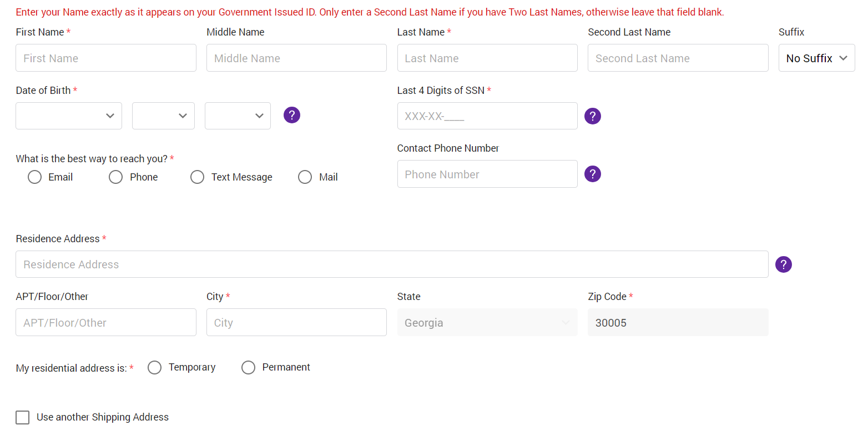
Task: Expand the birth month dropdown
Action: click(x=68, y=116)
